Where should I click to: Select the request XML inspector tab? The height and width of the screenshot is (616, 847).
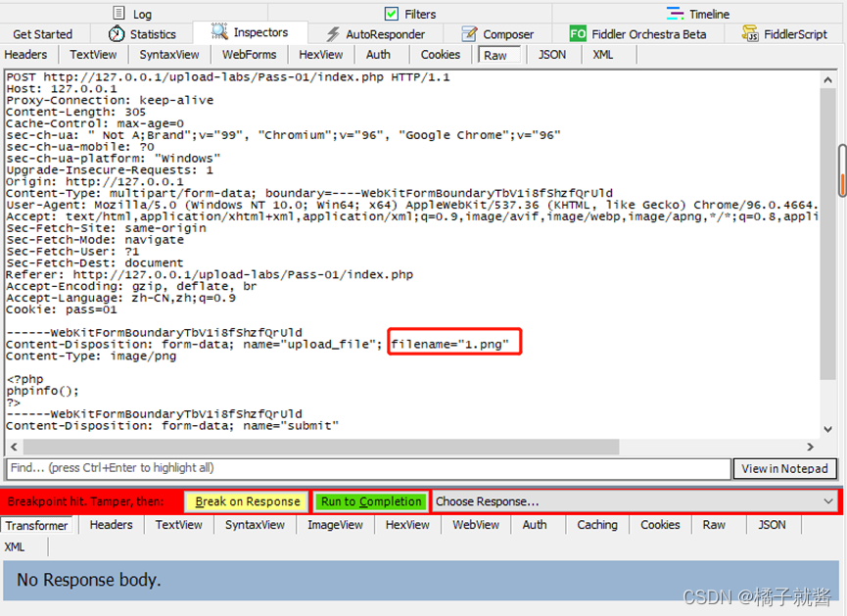point(603,55)
